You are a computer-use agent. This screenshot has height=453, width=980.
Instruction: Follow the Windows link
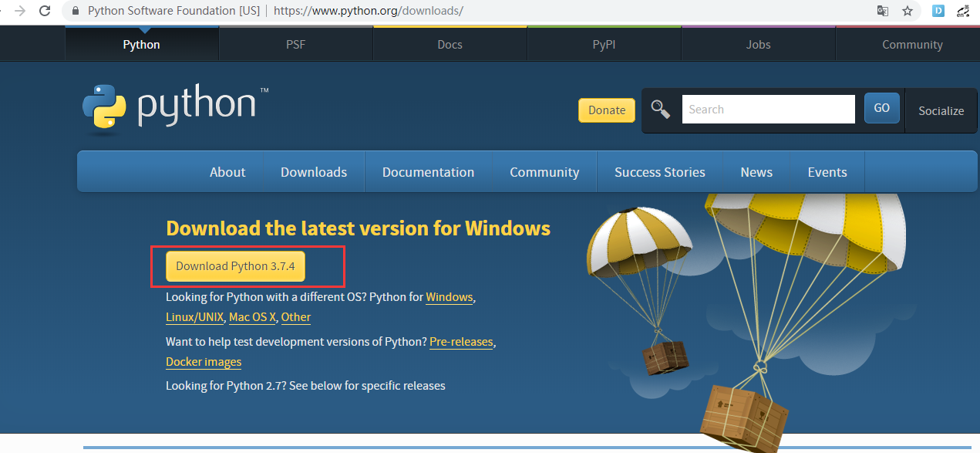pyautogui.click(x=450, y=297)
